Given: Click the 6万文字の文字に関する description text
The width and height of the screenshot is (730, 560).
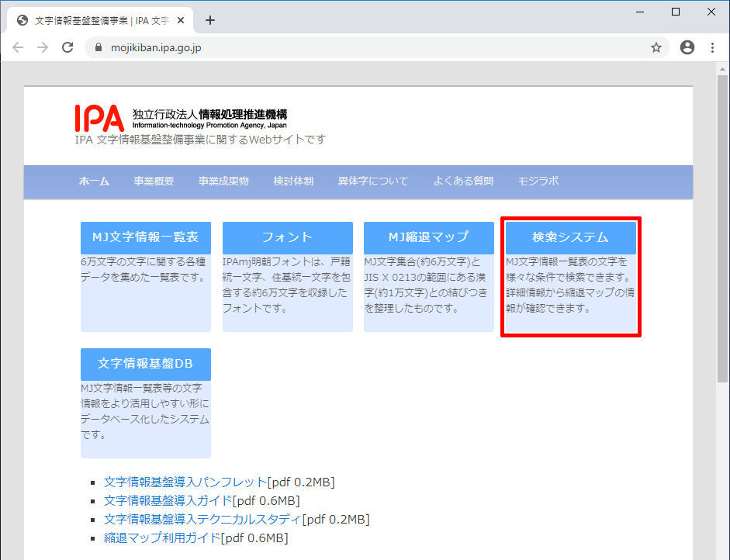Looking at the screenshot, I should 144,269.
